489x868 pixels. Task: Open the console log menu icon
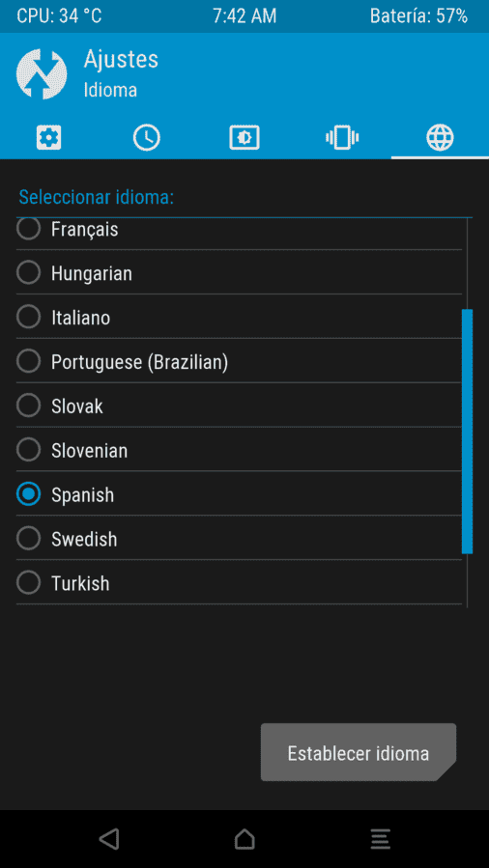(x=381, y=839)
